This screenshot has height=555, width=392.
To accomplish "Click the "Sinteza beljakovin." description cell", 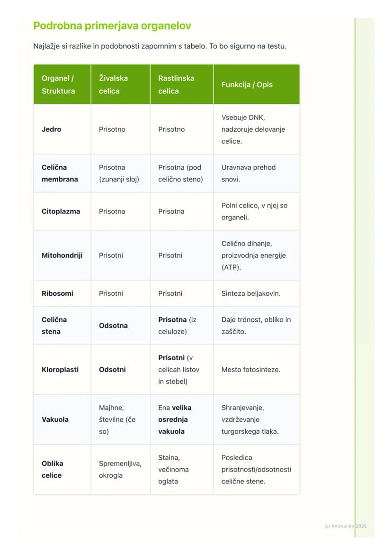I will [251, 293].
